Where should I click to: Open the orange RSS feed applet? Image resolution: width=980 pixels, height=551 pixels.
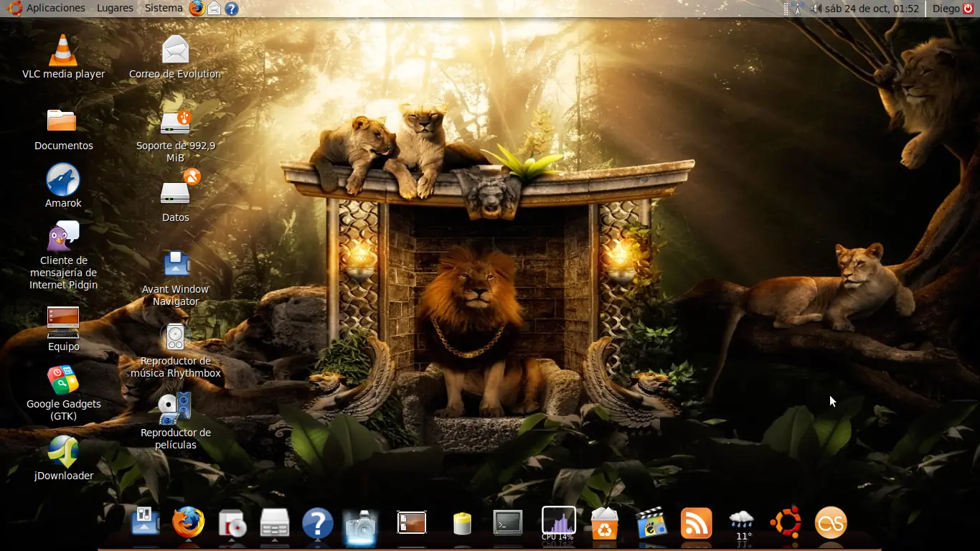pyautogui.click(x=696, y=523)
